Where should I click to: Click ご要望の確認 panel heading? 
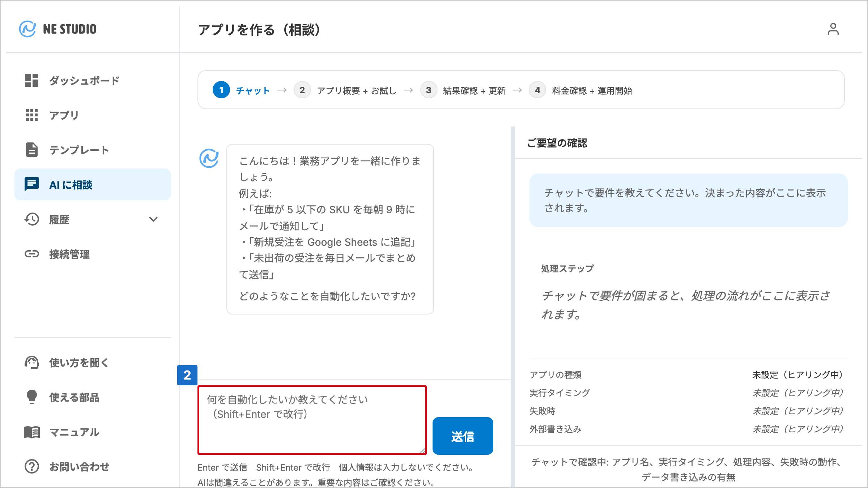pyautogui.click(x=557, y=143)
